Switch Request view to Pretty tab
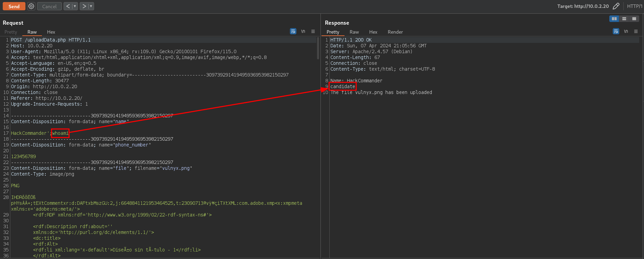Viewport: 644px width, 259px height. [x=11, y=32]
